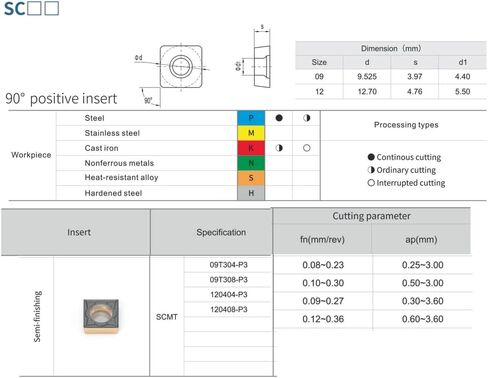Click specification '120408-P3'
The width and height of the screenshot is (488, 378).
click(229, 310)
